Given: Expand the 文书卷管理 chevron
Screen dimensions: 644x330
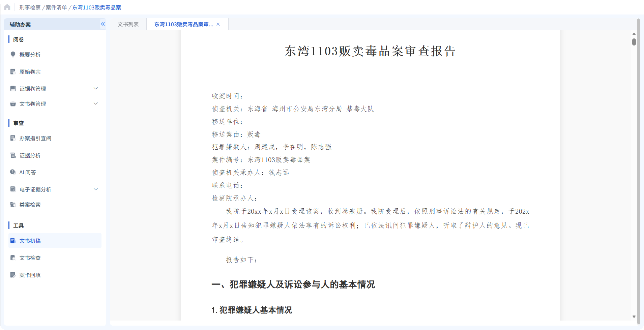Looking at the screenshot, I should pyautogui.click(x=96, y=103).
